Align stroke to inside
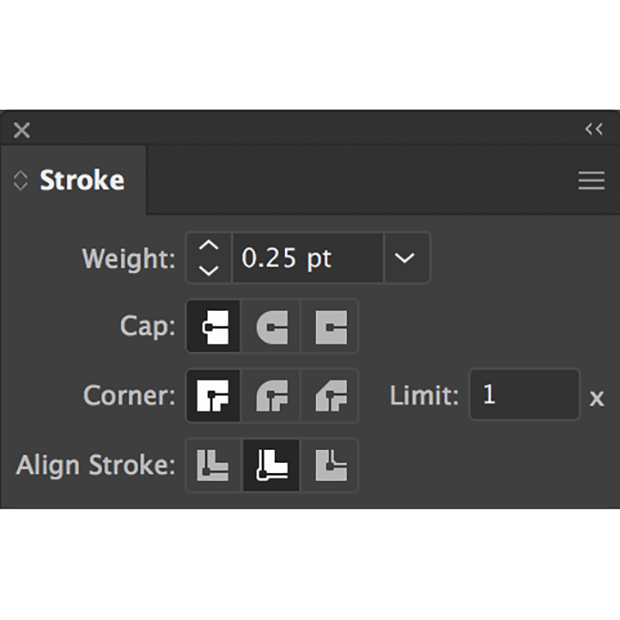 pyautogui.click(x=272, y=465)
